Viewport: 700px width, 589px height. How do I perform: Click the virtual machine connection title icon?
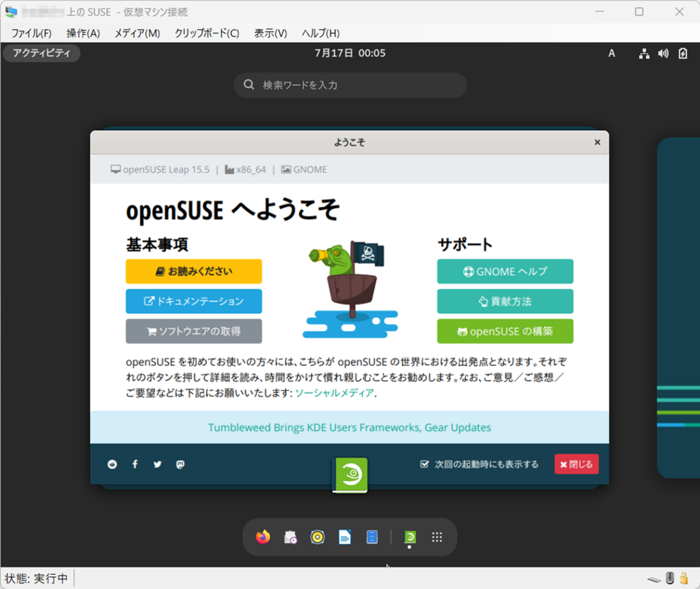[x=11, y=12]
